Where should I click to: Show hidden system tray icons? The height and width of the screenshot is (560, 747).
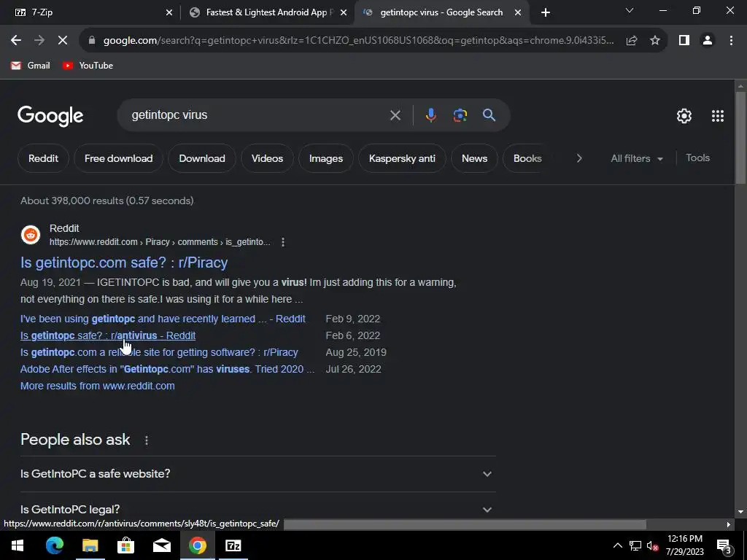[x=617, y=545]
